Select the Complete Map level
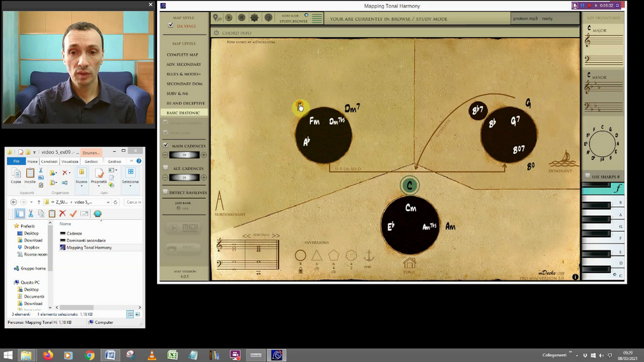Screen dimensions: 644x362 click(x=183, y=54)
